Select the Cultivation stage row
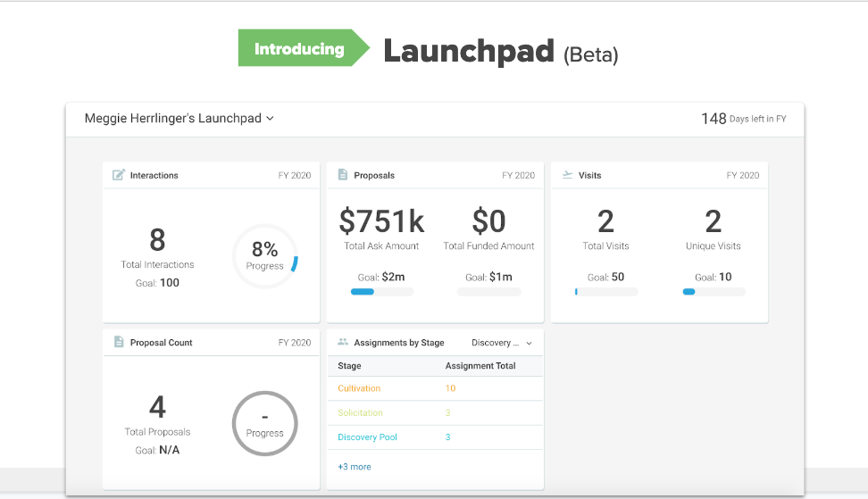 359,388
